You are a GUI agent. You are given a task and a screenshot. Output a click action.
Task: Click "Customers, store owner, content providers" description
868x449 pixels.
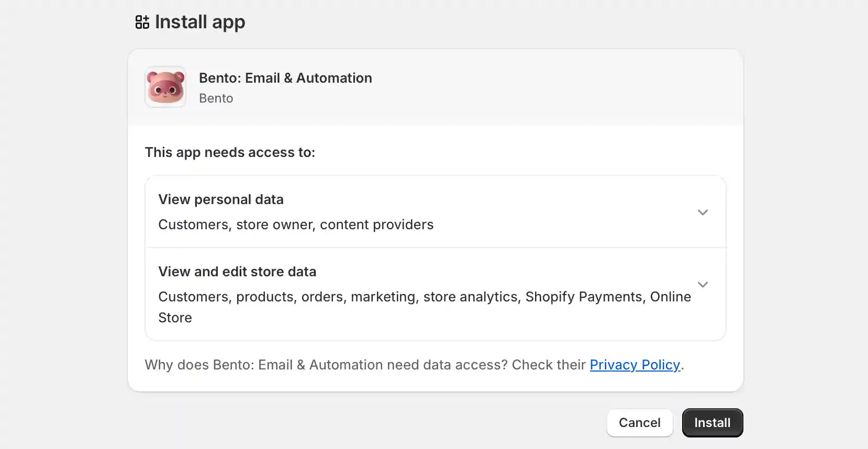[296, 224]
